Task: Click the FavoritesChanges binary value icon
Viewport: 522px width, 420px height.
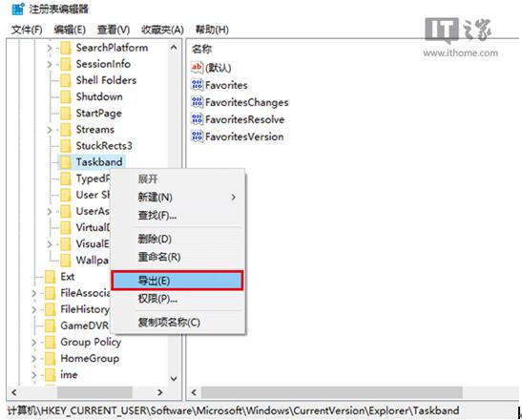Action: pos(197,102)
